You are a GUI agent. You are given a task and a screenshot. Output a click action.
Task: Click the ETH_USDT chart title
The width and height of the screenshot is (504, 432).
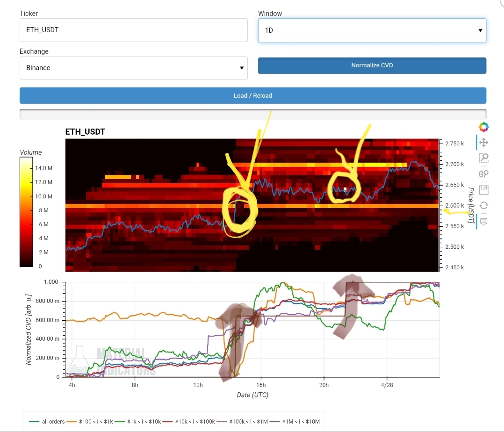pos(85,132)
